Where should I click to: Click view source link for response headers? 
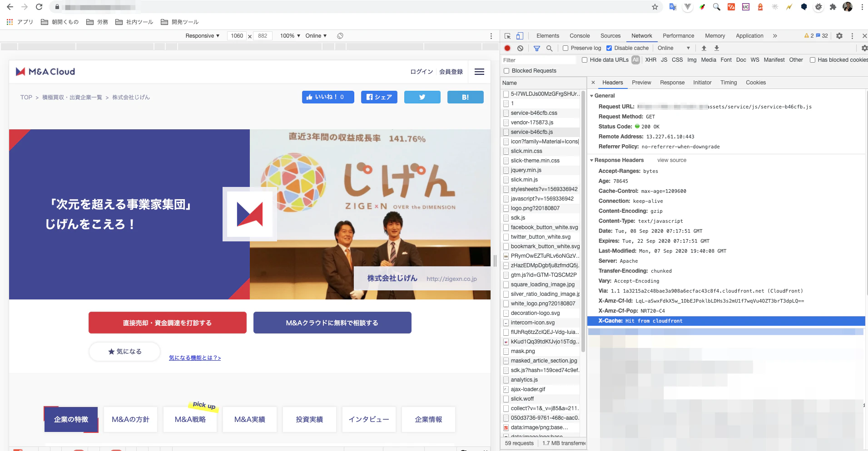pos(672,160)
